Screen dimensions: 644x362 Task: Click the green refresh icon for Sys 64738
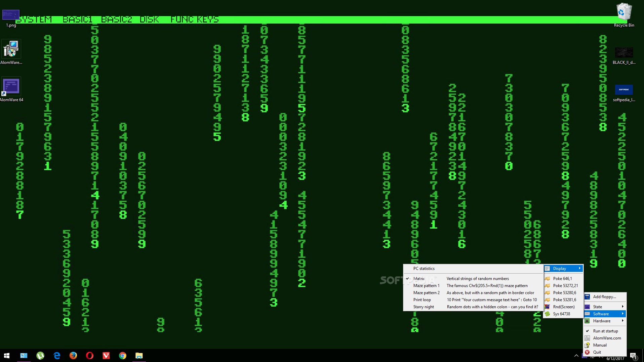tap(548, 314)
